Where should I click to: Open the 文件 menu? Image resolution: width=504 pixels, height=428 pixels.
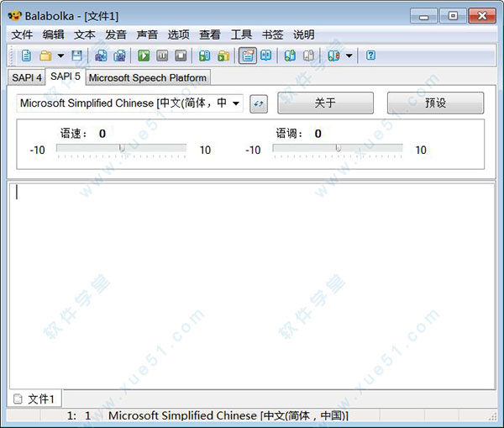click(22, 34)
